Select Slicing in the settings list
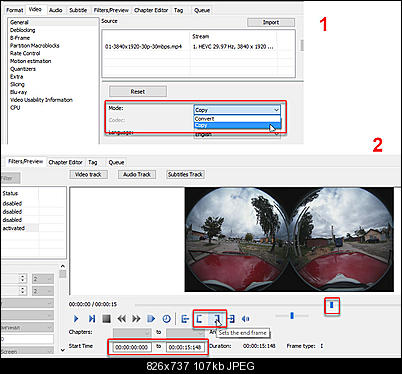This screenshot has width=402, height=374. click(x=17, y=84)
